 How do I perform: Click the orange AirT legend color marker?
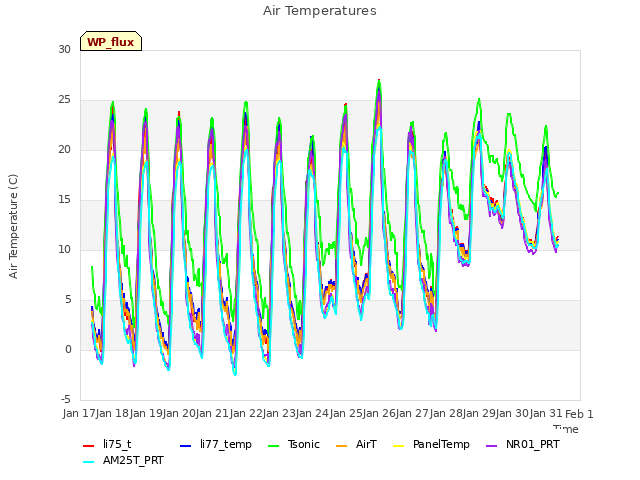342,446
